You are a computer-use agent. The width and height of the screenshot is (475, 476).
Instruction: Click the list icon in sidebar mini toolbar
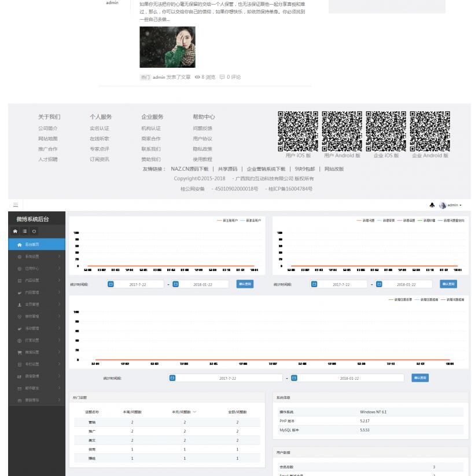24,231
